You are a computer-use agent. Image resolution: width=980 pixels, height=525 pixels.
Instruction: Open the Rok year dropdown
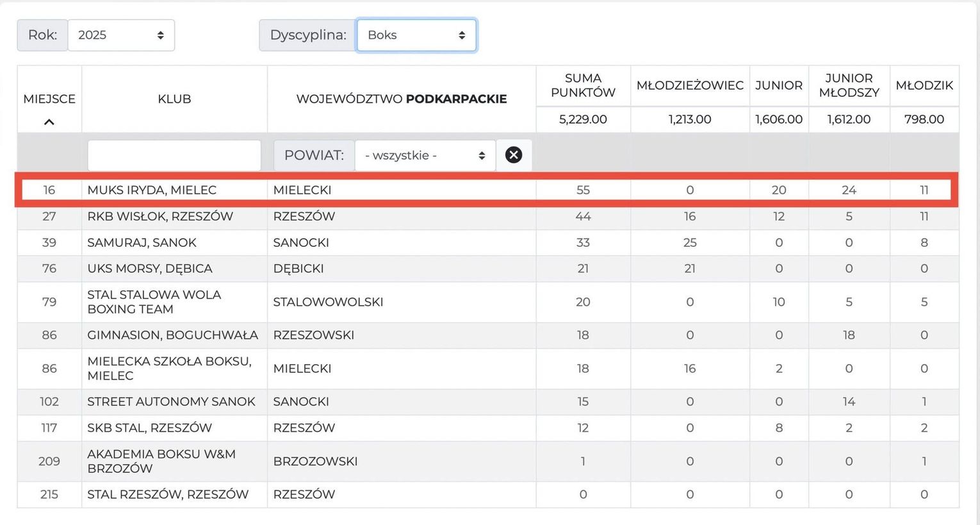(121, 35)
